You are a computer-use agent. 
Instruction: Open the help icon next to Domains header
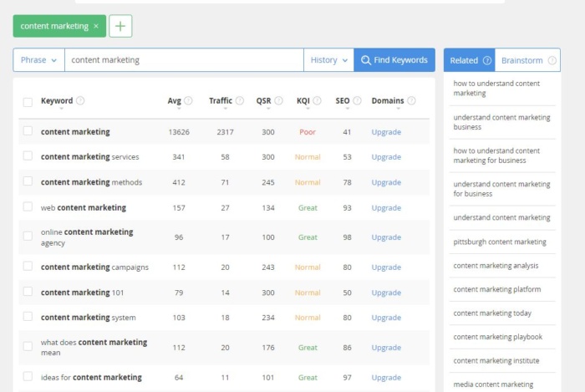tap(411, 100)
